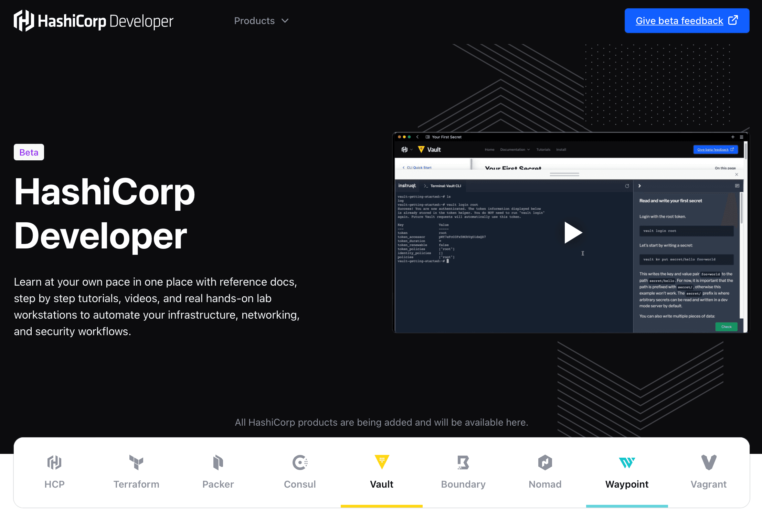Open the Packer text label
Screen dimensions: 762x532
click(218, 484)
